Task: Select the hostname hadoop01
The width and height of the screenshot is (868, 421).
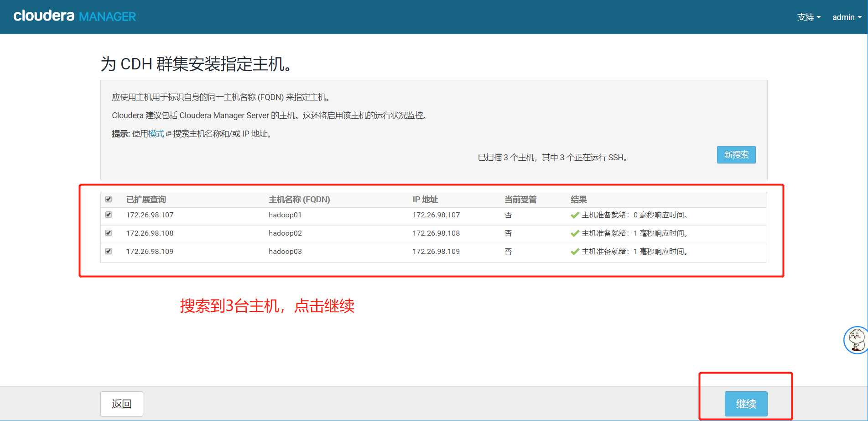Action: [285, 215]
